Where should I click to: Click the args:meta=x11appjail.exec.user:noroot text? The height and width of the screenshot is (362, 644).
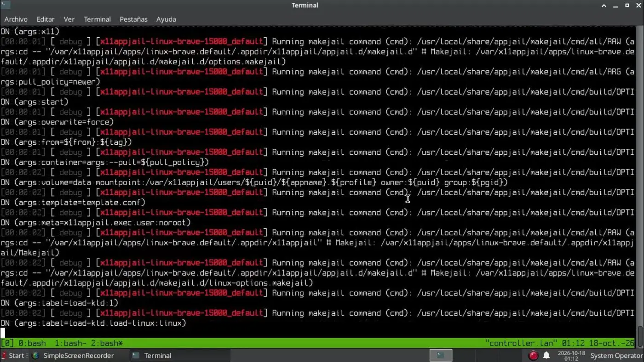(x=102, y=223)
